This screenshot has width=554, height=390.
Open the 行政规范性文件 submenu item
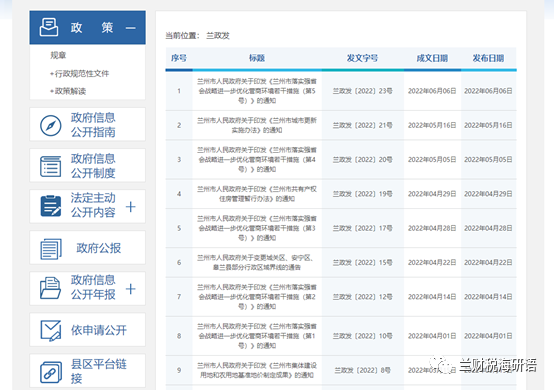[x=79, y=73]
